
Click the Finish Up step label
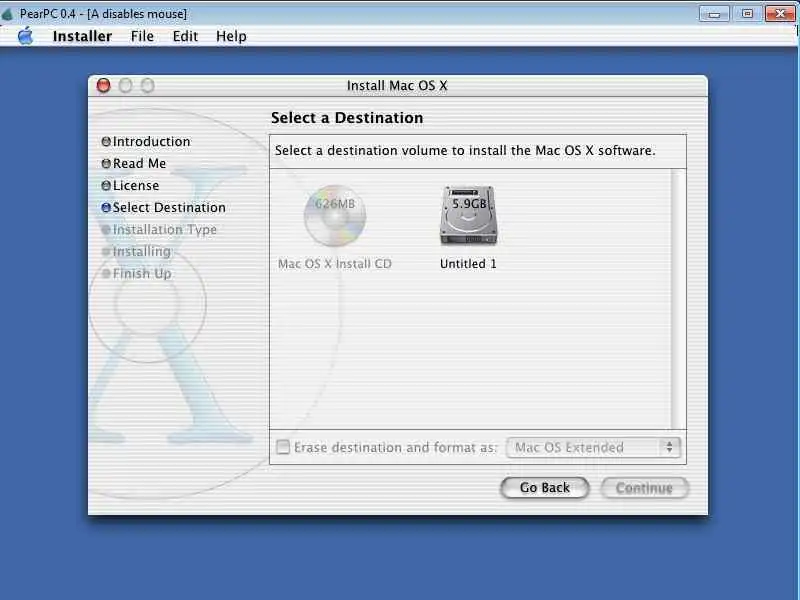[x=142, y=273]
